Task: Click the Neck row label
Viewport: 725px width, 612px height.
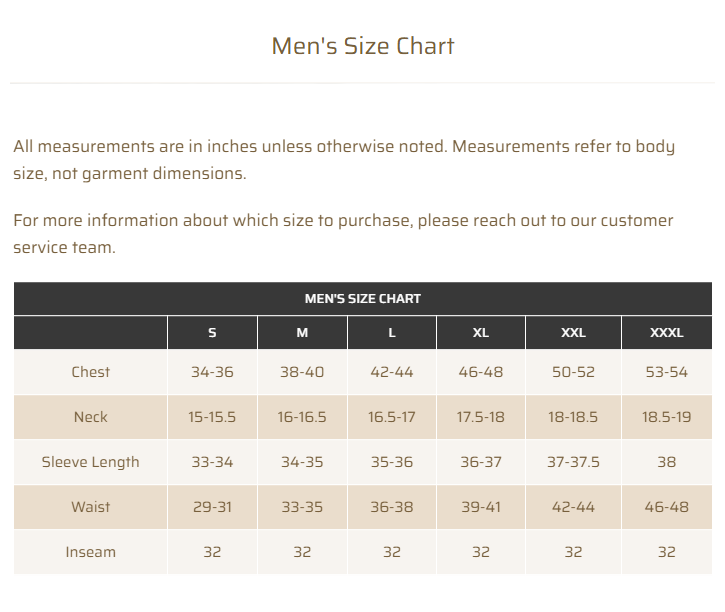Action: pyautogui.click(x=91, y=417)
